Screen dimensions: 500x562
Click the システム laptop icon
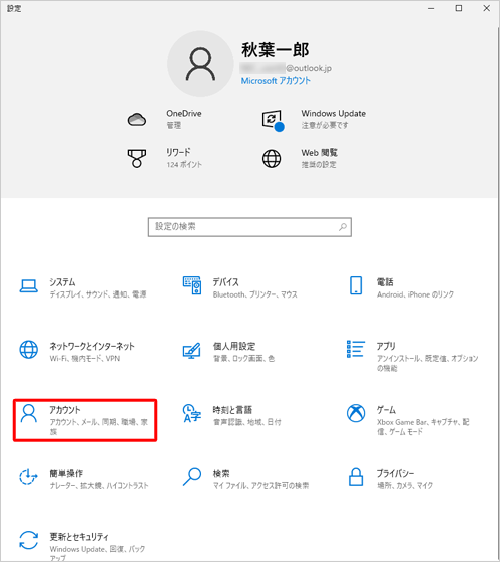pos(29,286)
